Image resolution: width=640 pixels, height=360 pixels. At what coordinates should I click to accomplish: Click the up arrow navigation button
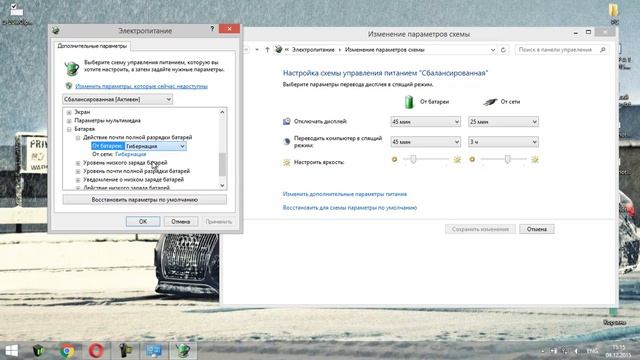[267, 50]
